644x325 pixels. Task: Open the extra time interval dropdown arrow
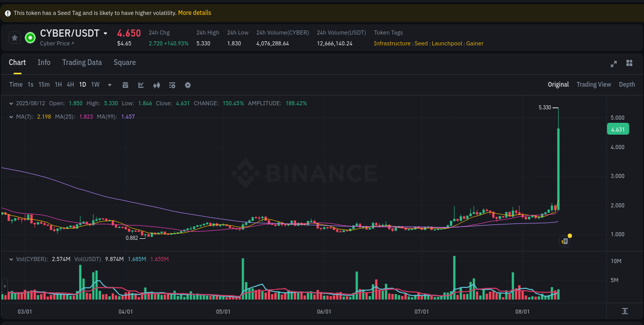(x=109, y=85)
